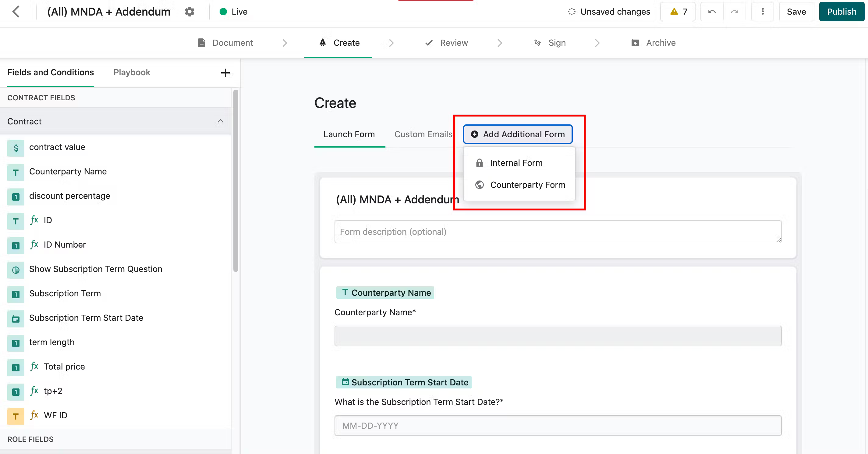Undo the last change using the undo arrow
868x454 pixels.
pos(712,11)
